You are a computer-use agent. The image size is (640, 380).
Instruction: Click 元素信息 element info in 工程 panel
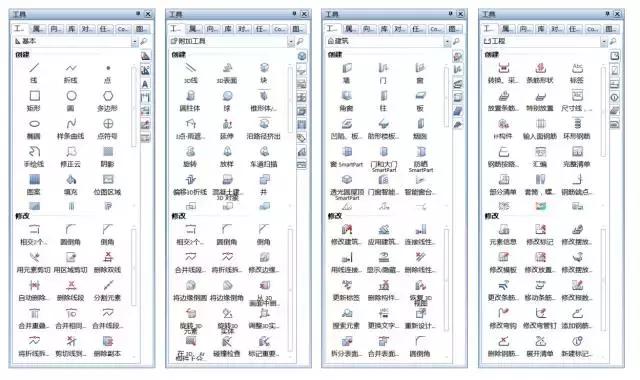pyautogui.click(x=503, y=235)
